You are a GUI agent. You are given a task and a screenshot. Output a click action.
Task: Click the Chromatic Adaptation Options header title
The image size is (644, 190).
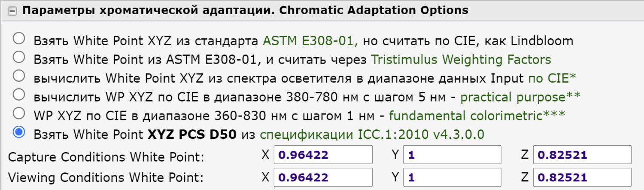pyautogui.click(x=245, y=10)
